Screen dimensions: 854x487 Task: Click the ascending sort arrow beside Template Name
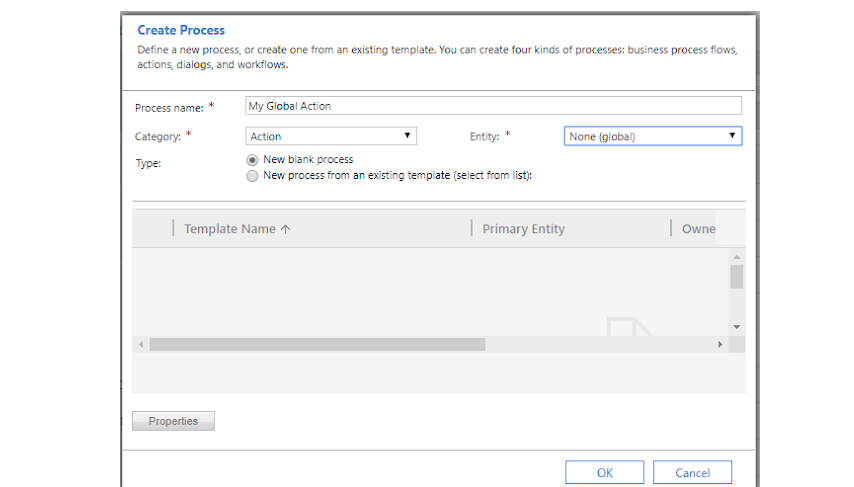[286, 229]
